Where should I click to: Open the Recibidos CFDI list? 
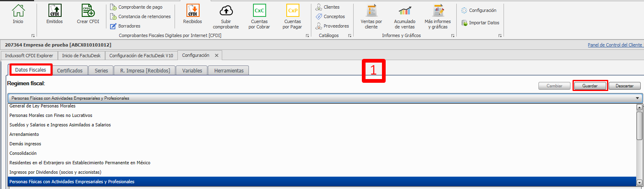tap(192, 14)
